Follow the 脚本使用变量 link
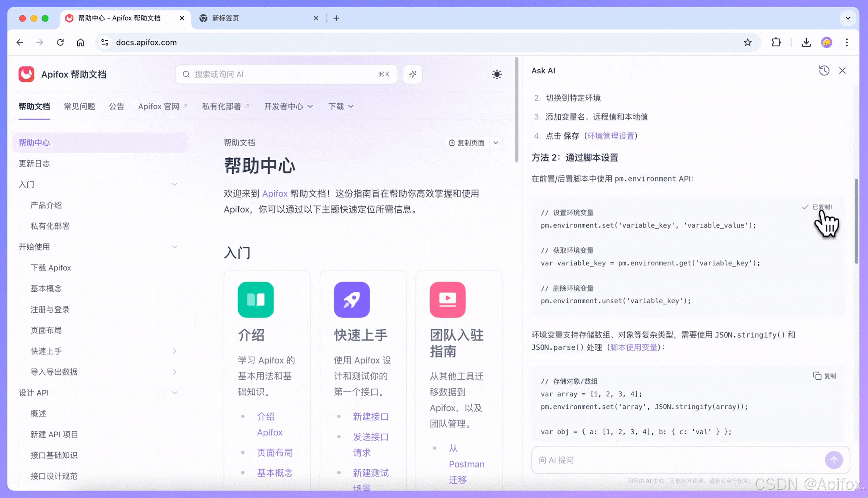The width and height of the screenshot is (868, 498). [634, 347]
